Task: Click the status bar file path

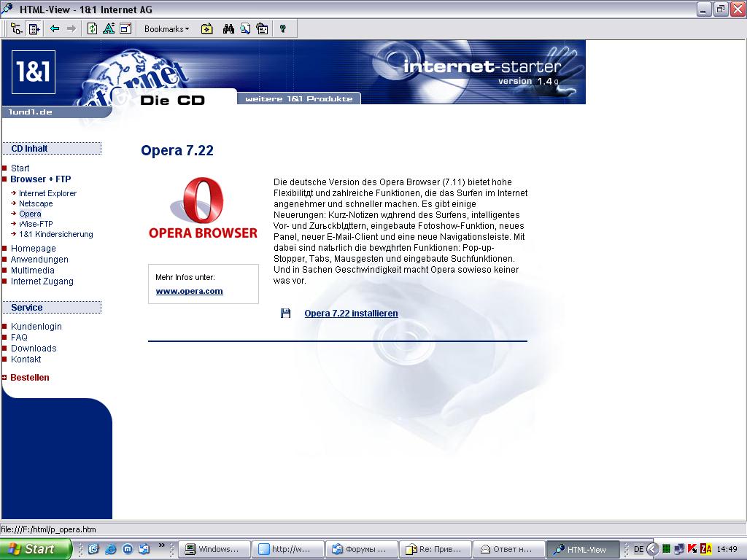Action: pyautogui.click(x=48, y=529)
